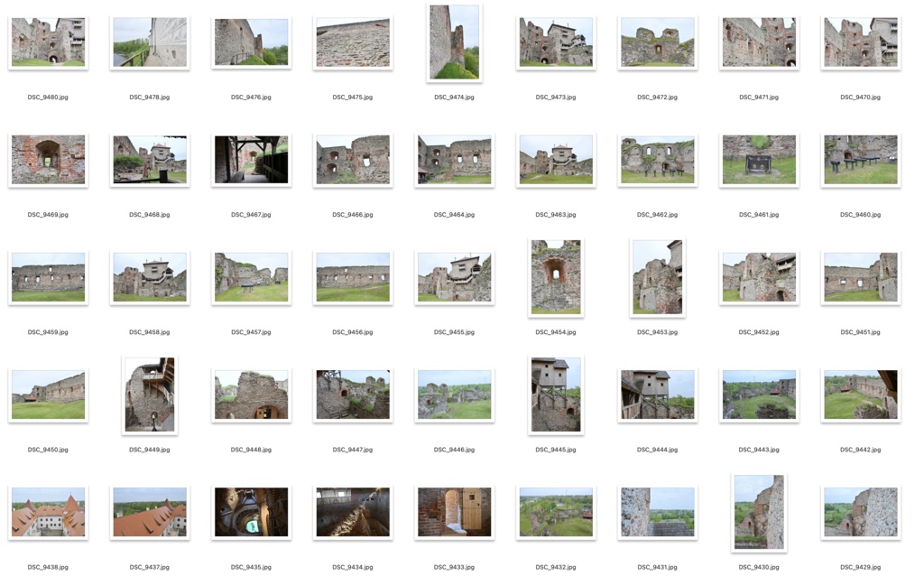
Task: Select the DSC_9457.jpg thumbnail
Action: pos(251,277)
